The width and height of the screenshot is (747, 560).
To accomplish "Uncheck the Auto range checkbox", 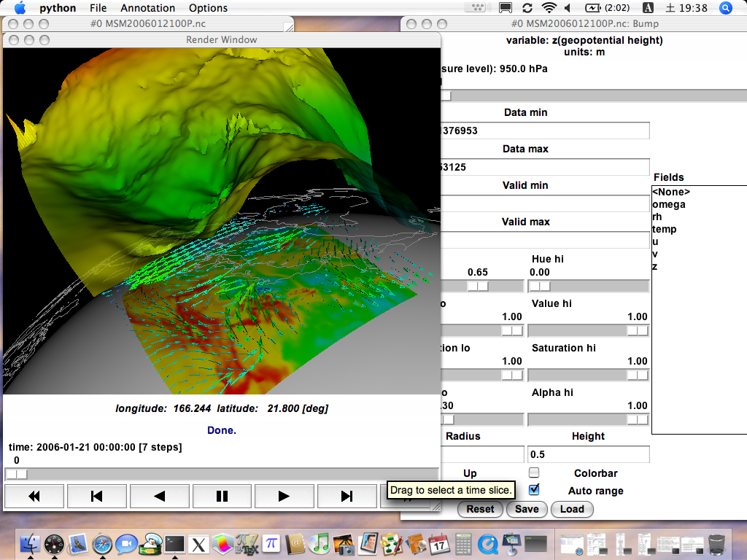I will point(534,490).
